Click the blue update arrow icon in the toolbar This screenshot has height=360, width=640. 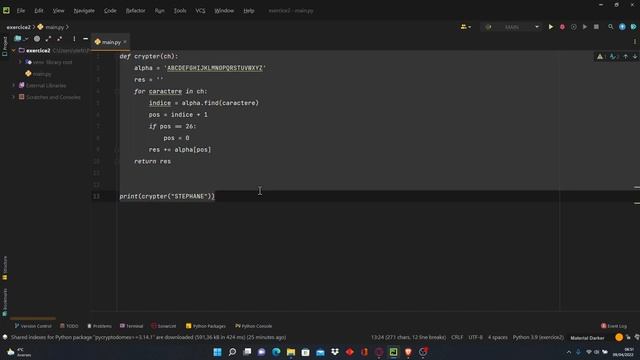[x=622, y=27]
